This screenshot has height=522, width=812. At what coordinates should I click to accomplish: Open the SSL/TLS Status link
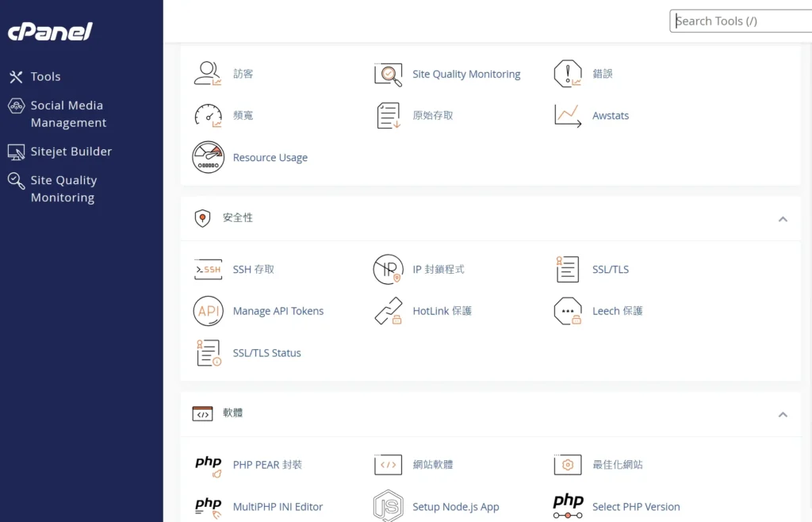[x=266, y=353]
